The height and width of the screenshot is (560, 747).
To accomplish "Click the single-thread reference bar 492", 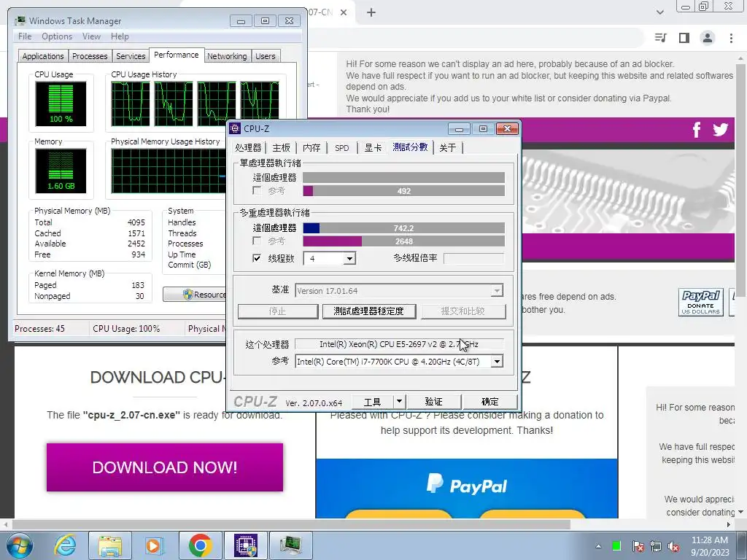I will (403, 191).
